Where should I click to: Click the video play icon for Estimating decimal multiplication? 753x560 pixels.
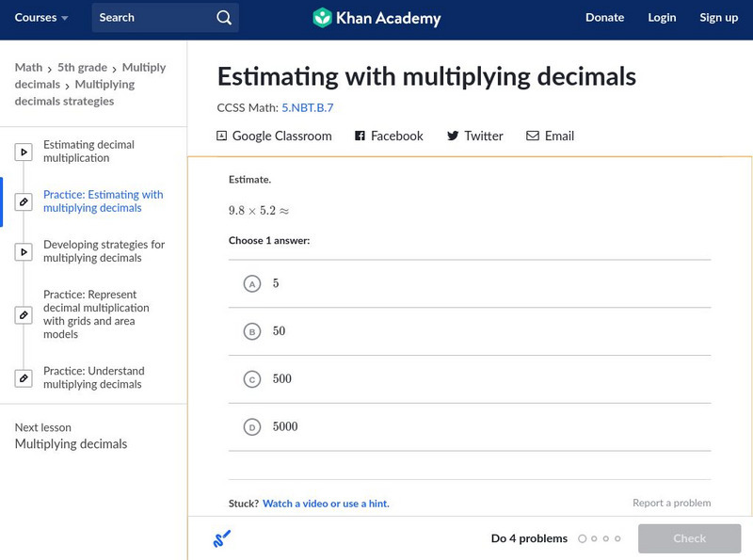click(x=24, y=152)
